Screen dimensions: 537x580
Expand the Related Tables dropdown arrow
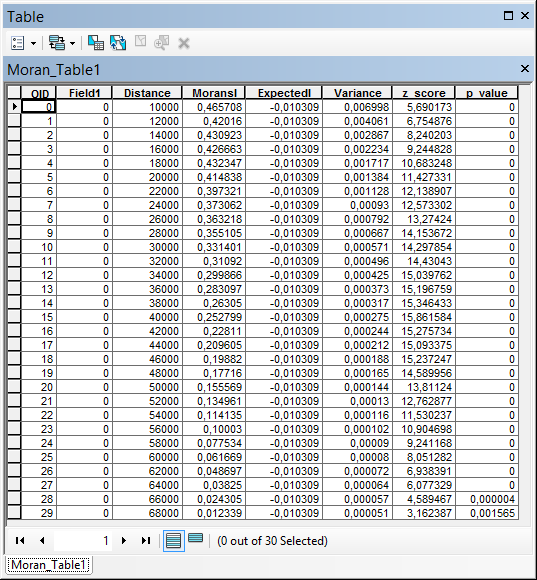(x=72, y=43)
